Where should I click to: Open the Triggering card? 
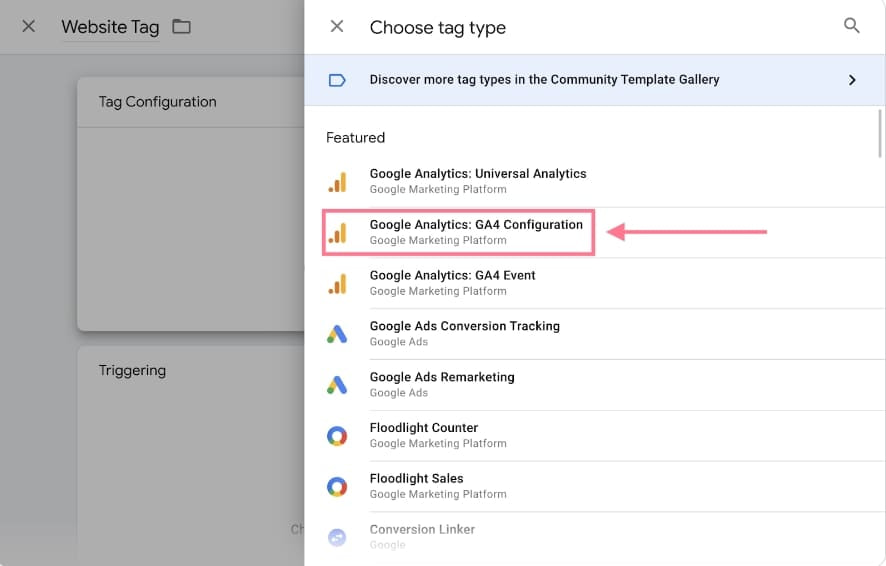coord(190,455)
